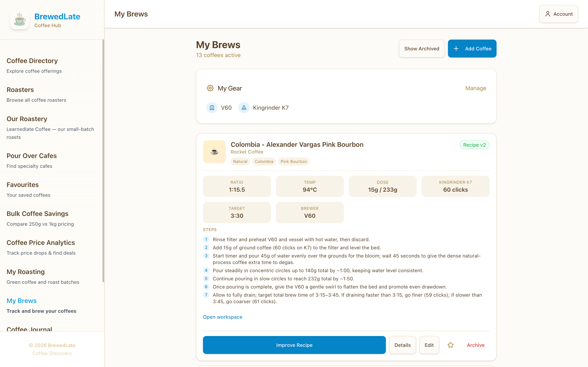Open Coffee Directory from the sidebar
This screenshot has width=588, height=367.
[x=32, y=61]
